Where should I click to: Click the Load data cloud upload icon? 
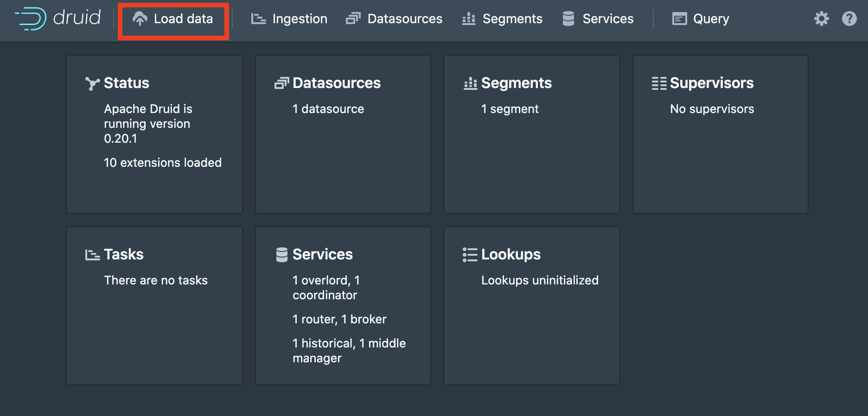tap(140, 19)
